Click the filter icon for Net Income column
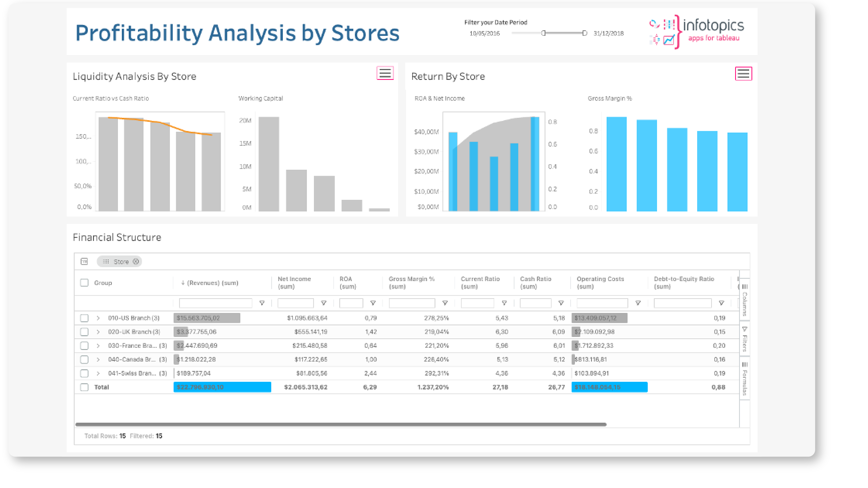The image size is (868, 488). tap(323, 303)
